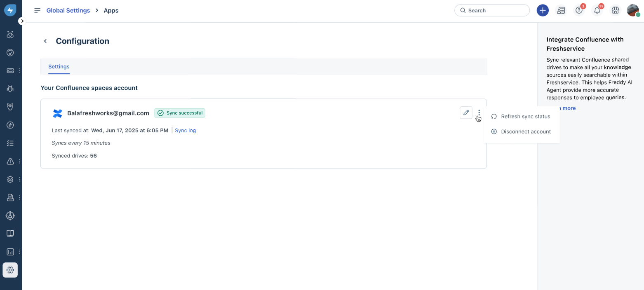Open the Sync log link
Image resolution: width=644 pixels, height=290 pixels.
[x=186, y=130]
